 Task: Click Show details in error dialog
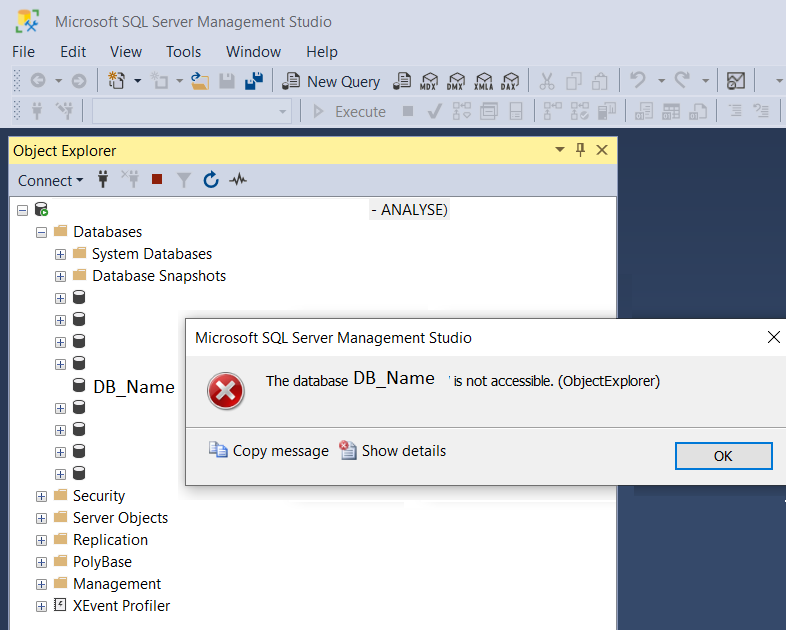coord(392,451)
